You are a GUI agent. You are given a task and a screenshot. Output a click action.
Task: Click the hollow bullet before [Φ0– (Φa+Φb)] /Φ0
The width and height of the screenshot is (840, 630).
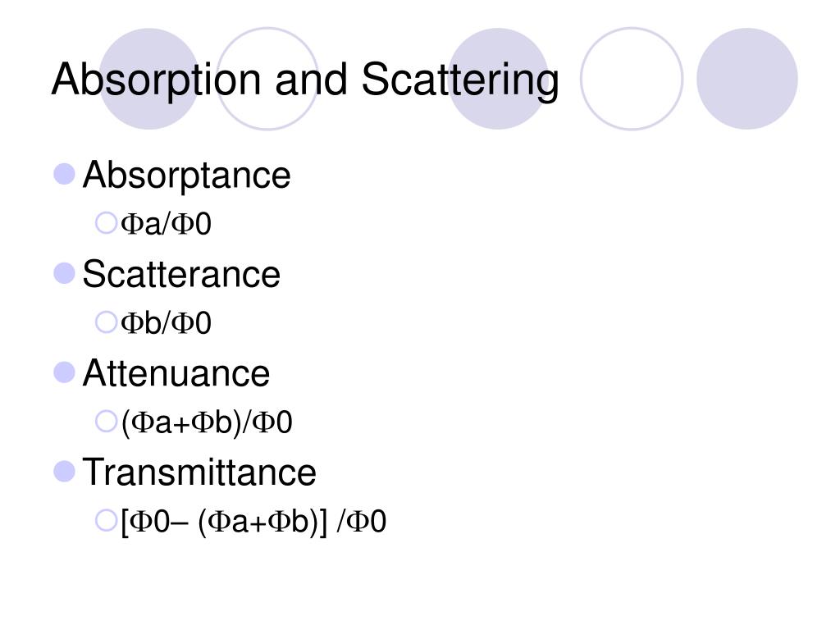click(106, 520)
